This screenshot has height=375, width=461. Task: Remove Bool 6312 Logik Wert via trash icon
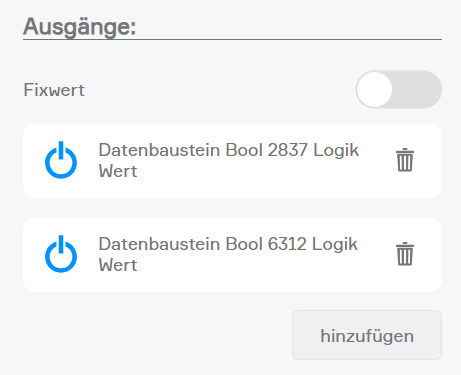(x=405, y=254)
